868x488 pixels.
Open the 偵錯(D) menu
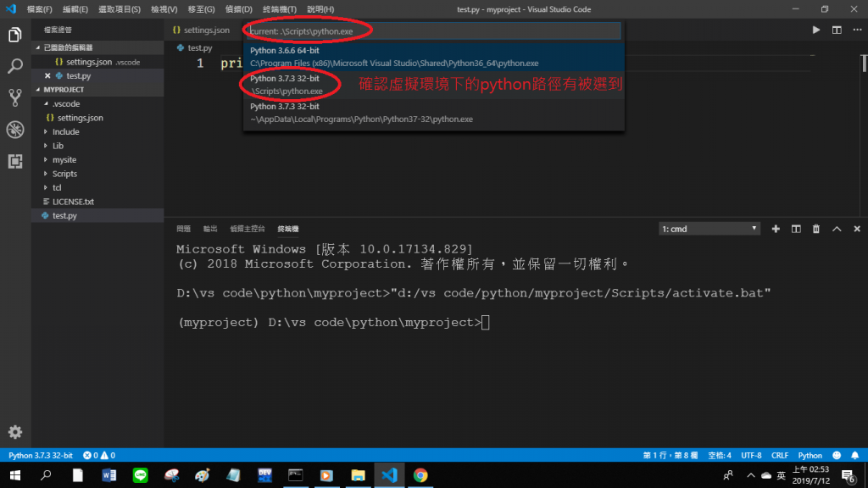click(238, 9)
